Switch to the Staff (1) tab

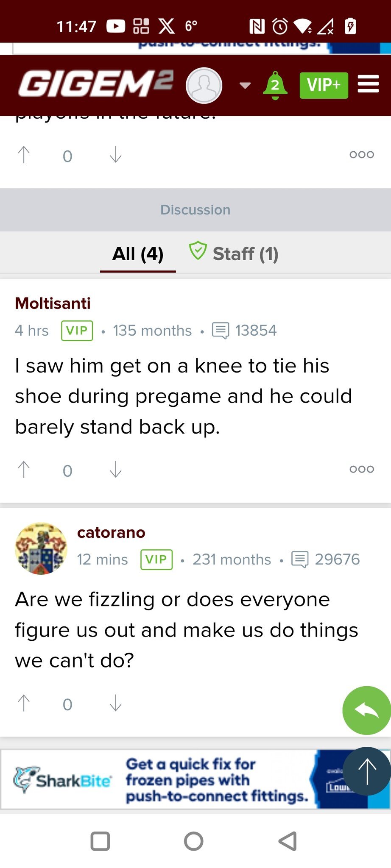coord(234,254)
